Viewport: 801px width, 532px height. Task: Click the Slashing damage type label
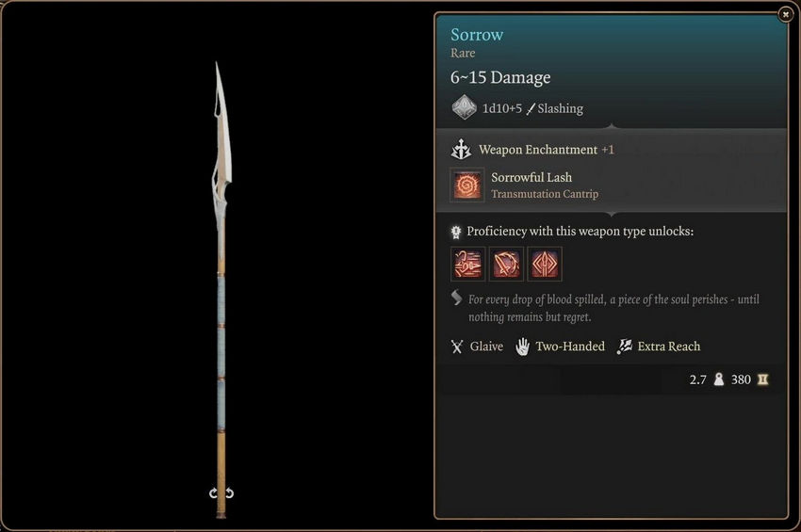coord(560,108)
